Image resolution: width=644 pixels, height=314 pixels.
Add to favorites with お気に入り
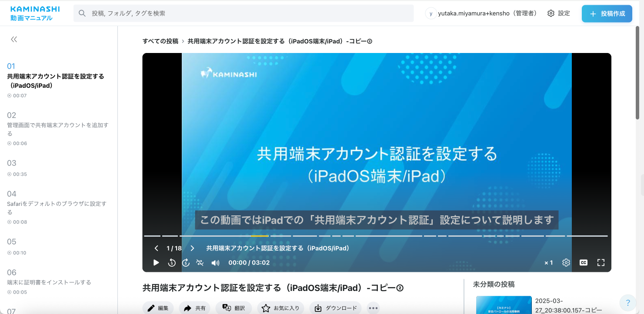(x=280, y=308)
